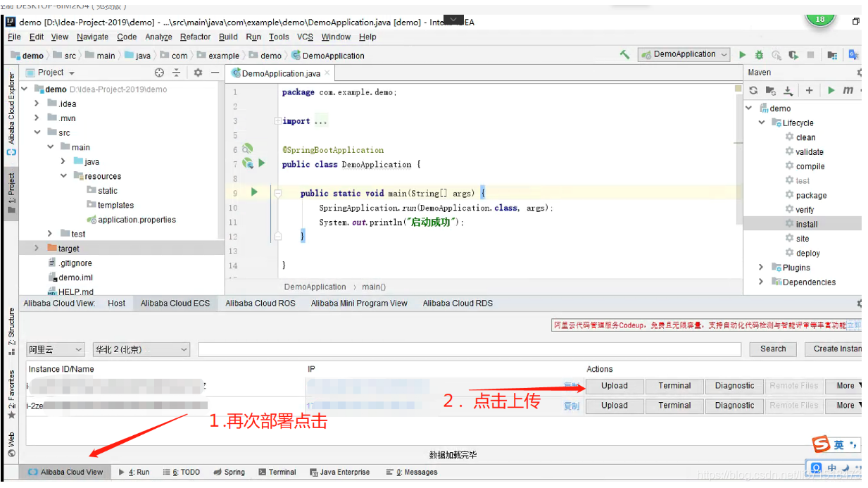Expand the target folder
This screenshot has height=488, width=868.
37,248
